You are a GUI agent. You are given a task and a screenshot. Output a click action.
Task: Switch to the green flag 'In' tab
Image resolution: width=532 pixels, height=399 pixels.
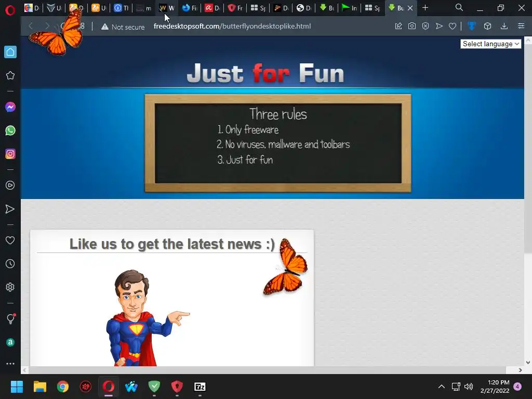349,8
